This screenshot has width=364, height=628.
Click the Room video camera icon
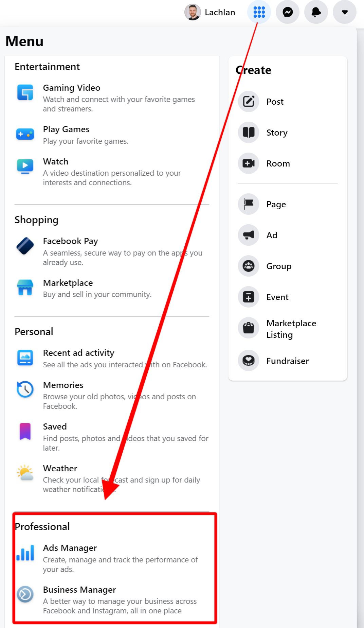[x=249, y=163]
